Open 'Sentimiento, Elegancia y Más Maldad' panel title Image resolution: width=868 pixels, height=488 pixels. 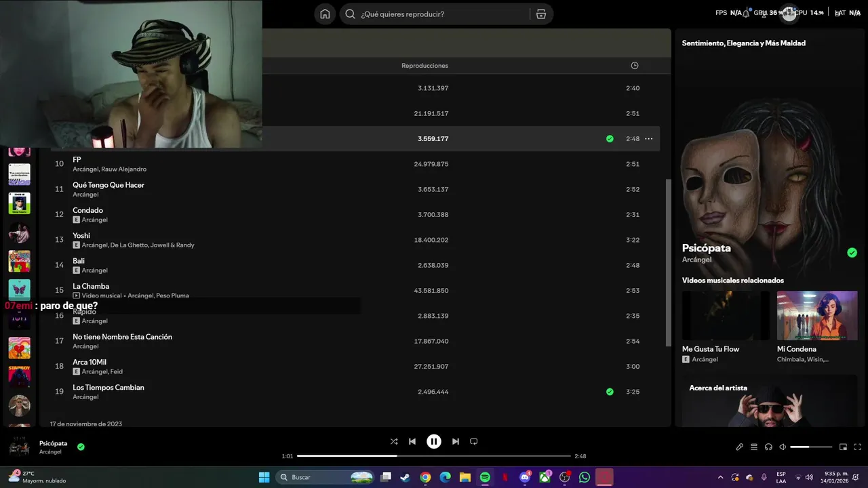tap(744, 43)
